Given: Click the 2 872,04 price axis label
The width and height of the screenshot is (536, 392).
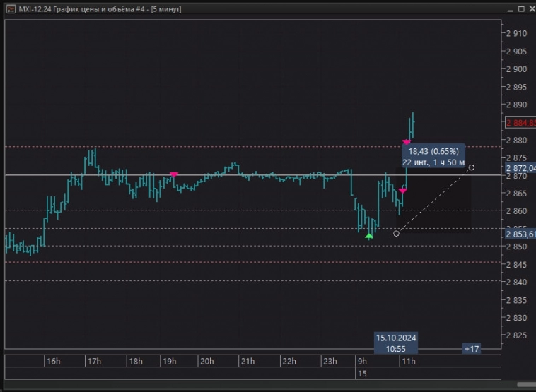Looking at the screenshot, I should 520,168.
